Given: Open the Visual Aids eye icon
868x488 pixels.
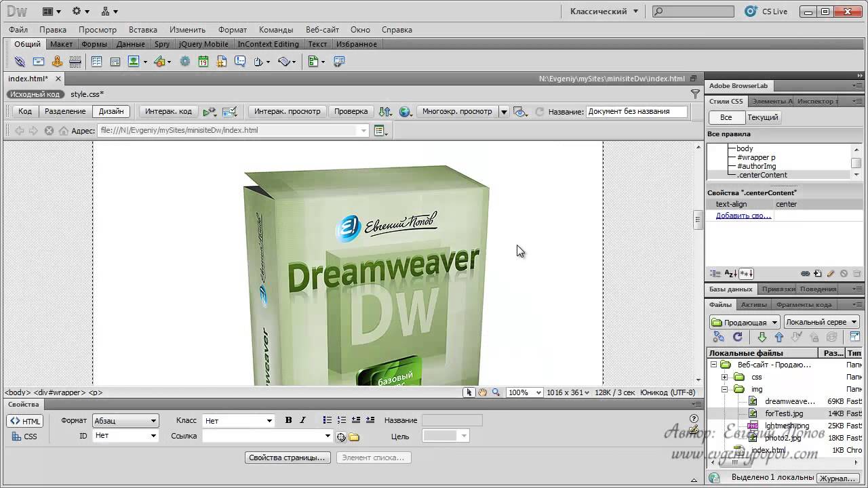Looking at the screenshot, I should [520, 112].
